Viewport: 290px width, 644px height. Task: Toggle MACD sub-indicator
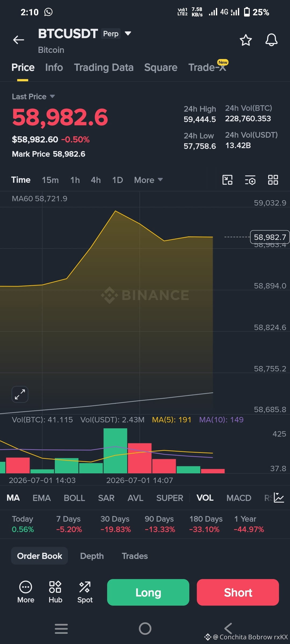(239, 498)
